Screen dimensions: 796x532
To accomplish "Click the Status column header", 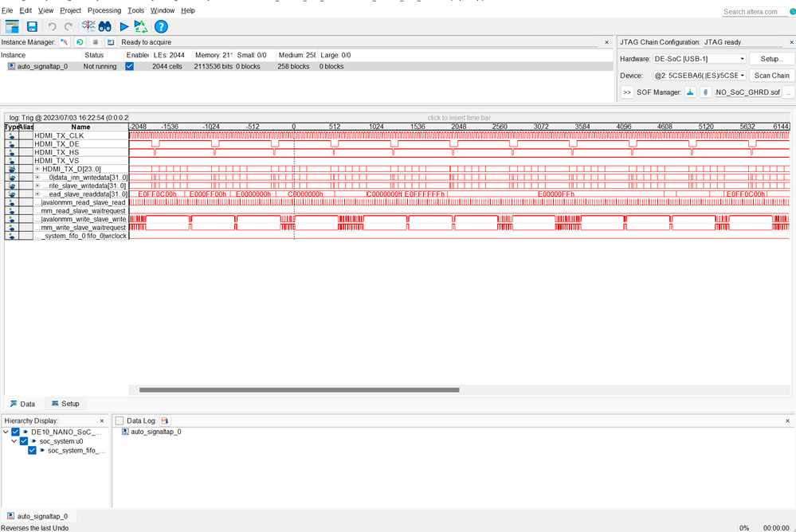I will [x=94, y=55].
